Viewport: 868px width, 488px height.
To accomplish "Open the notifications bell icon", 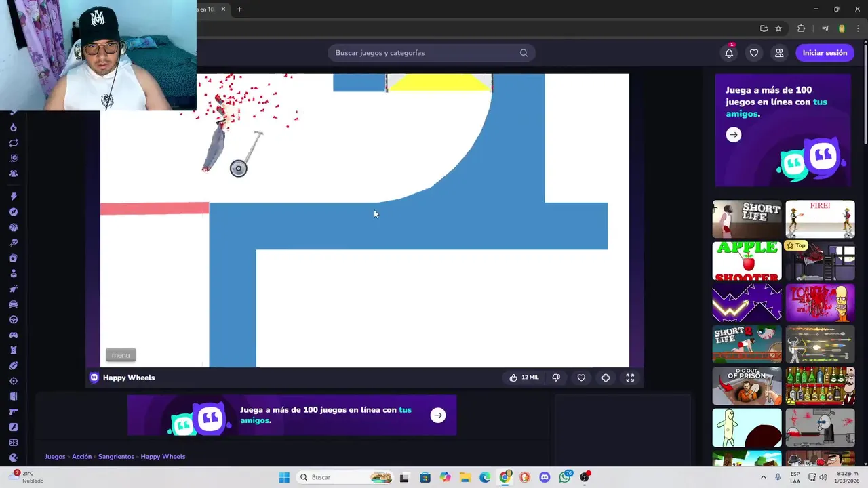I will tap(729, 53).
